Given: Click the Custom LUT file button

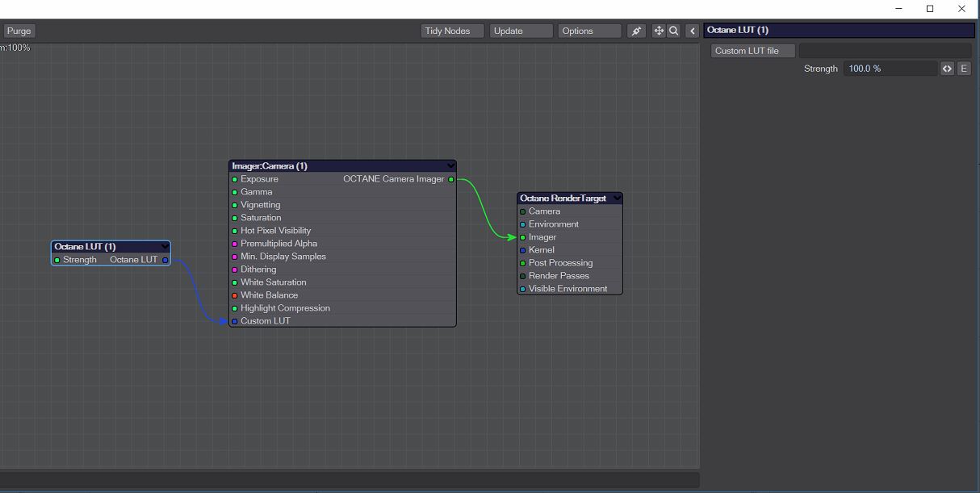Looking at the screenshot, I should pyautogui.click(x=753, y=51).
